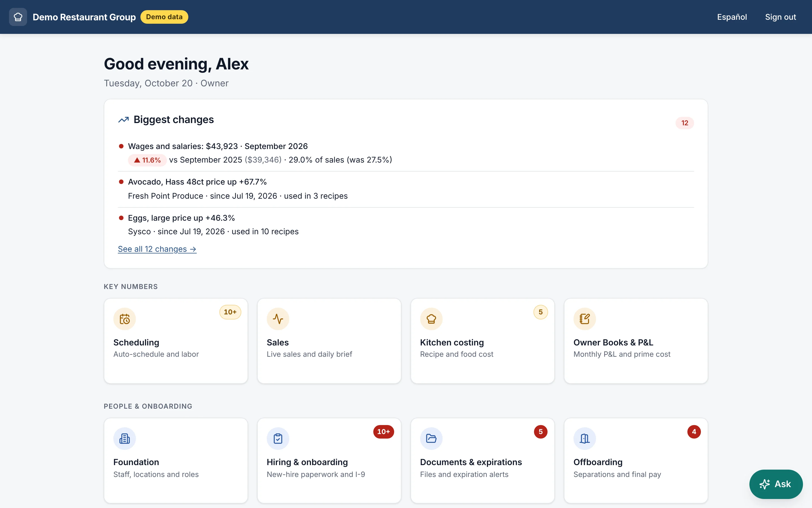Open the Offboarding card title
812x508 pixels.
tap(598, 462)
